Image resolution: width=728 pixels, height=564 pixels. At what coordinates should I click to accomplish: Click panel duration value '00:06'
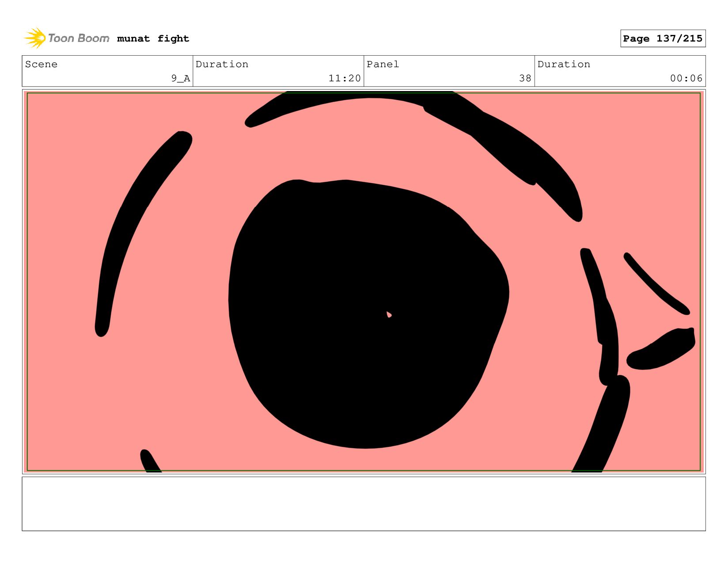686,78
